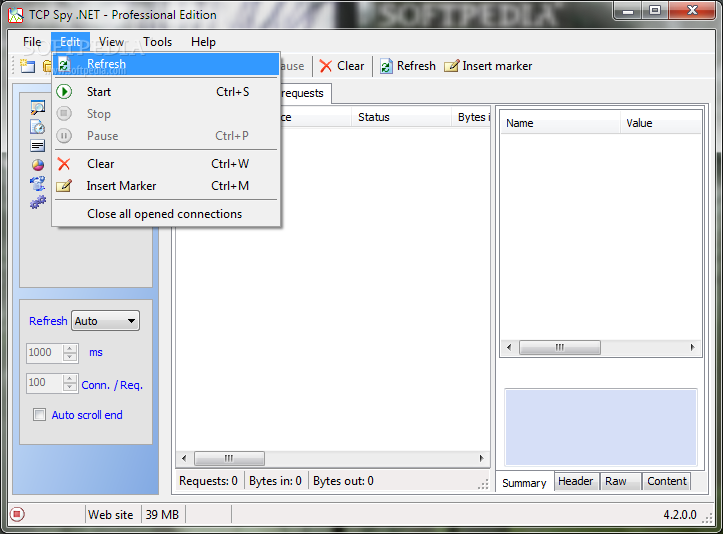The height and width of the screenshot is (534, 723).
Task: Select Close all opened connections
Action: coord(166,214)
